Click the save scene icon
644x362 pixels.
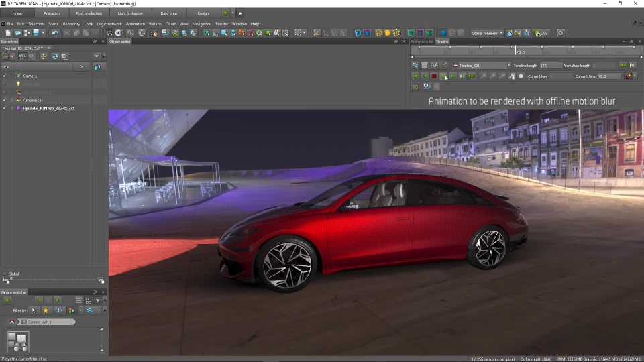[x=36, y=33]
